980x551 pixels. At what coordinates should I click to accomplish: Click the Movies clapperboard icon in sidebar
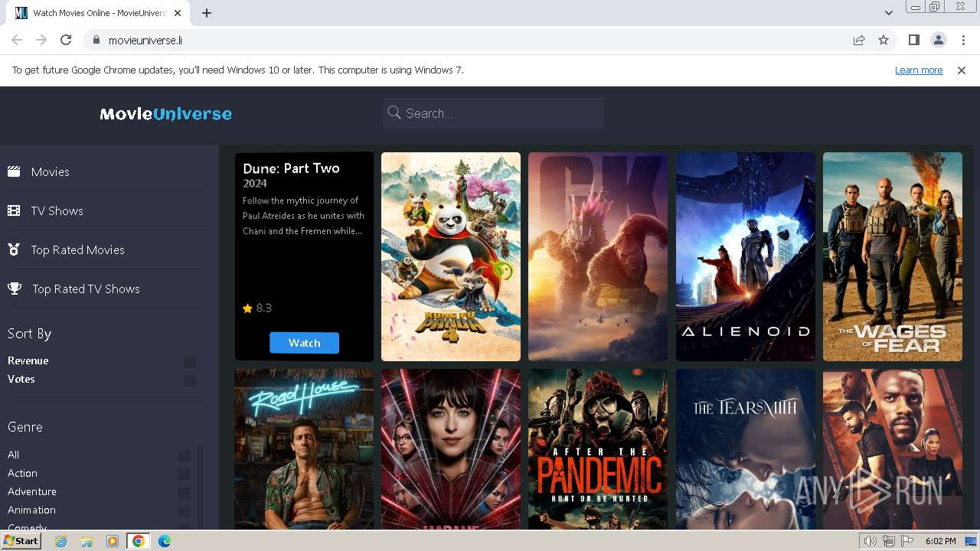coord(14,171)
